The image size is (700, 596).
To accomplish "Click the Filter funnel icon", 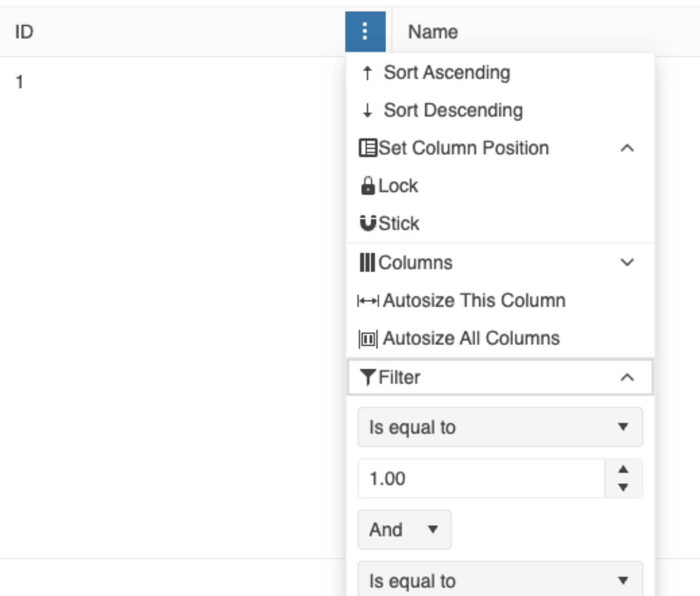I will pyautogui.click(x=368, y=377).
